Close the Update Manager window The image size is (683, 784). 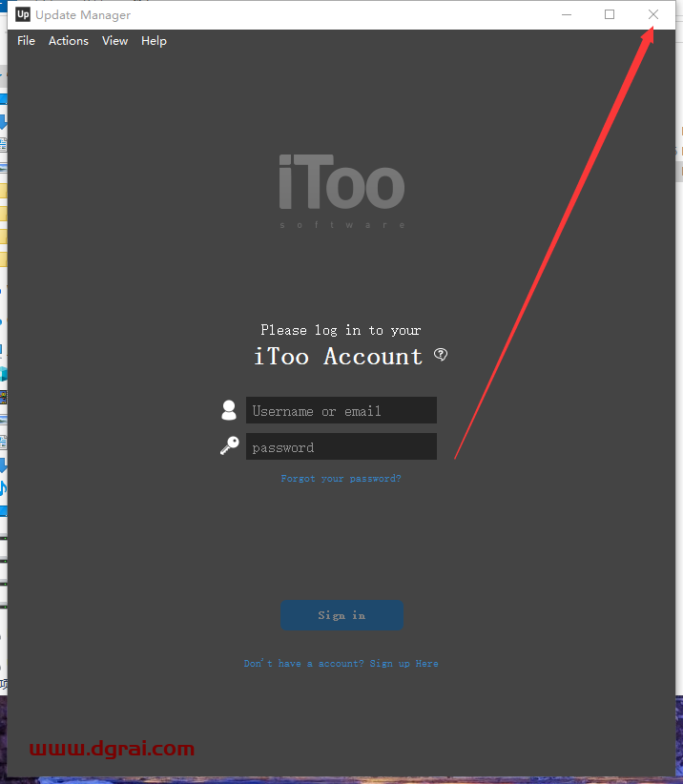[653, 14]
